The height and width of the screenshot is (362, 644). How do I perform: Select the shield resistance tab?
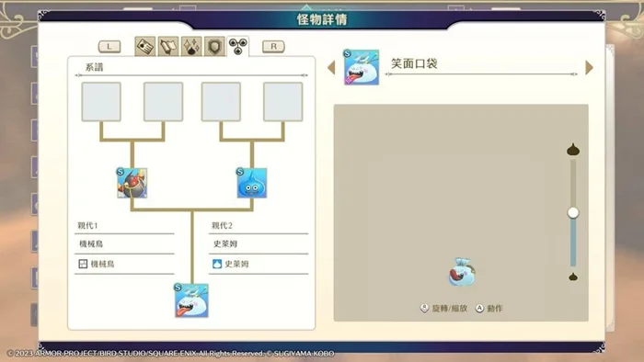pyautogui.click(x=214, y=46)
